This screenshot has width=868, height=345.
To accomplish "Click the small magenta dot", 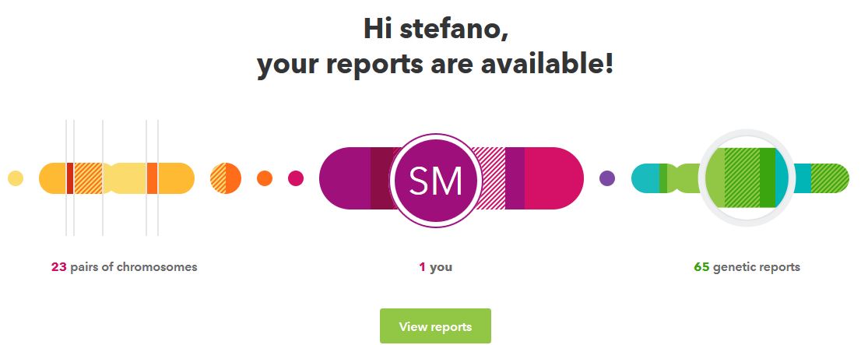I will [x=296, y=178].
